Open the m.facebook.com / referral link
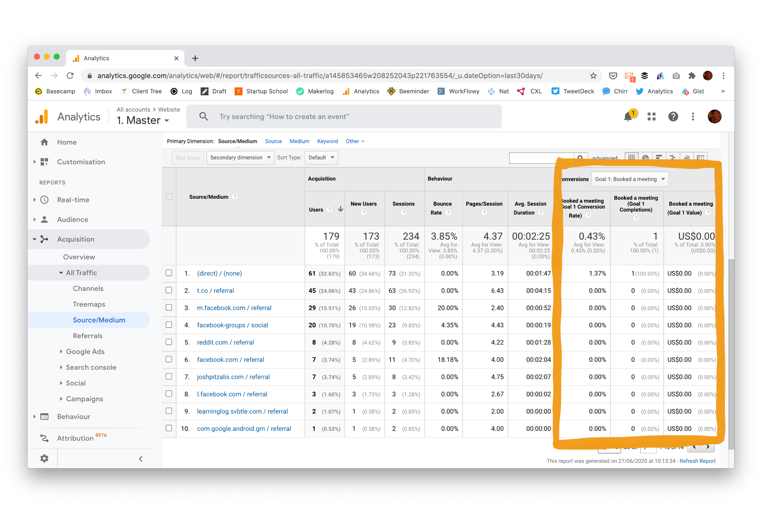This screenshot has width=762, height=532. (x=234, y=308)
